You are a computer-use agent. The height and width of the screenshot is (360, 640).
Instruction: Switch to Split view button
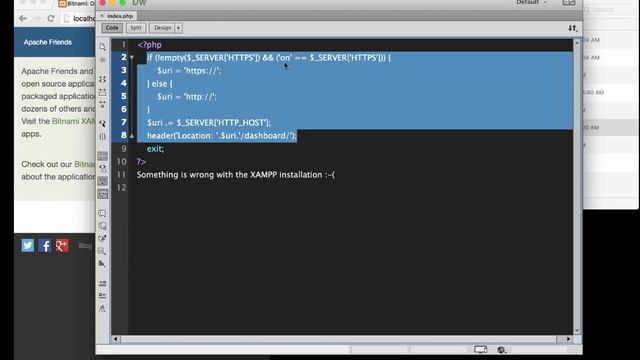tap(136, 28)
